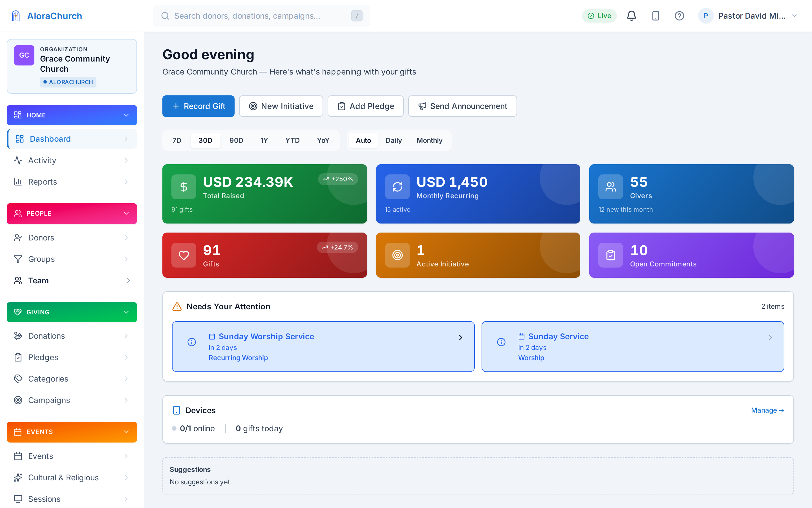Click the +250% trend badge
The width and height of the screenshot is (812, 508).
click(338, 179)
